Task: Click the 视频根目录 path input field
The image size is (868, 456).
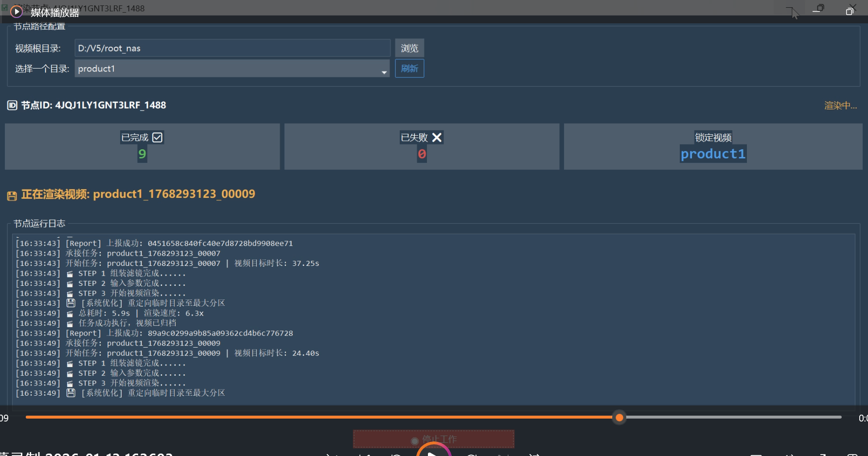Action: 232,48
